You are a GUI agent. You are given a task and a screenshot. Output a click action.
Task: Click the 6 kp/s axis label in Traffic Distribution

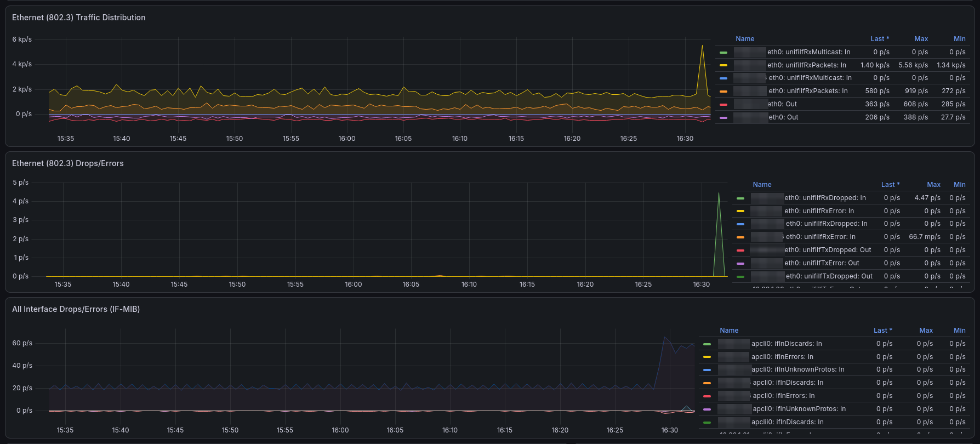click(x=22, y=39)
